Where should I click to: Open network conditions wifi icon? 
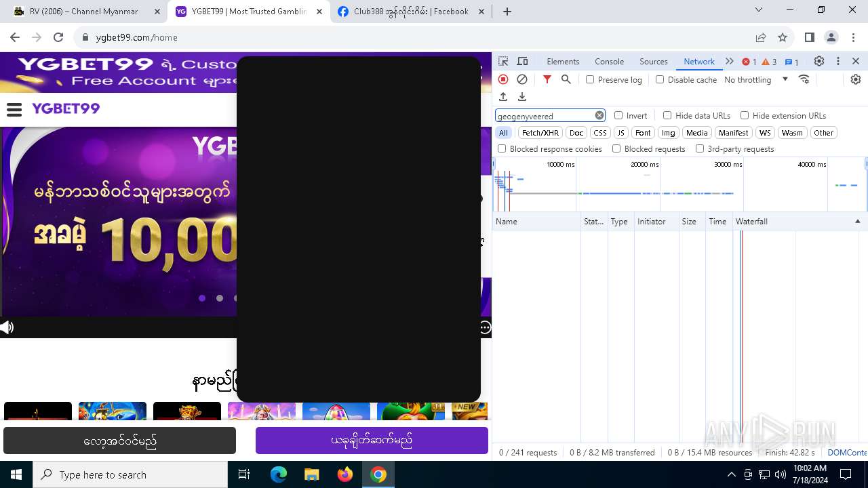tap(804, 79)
